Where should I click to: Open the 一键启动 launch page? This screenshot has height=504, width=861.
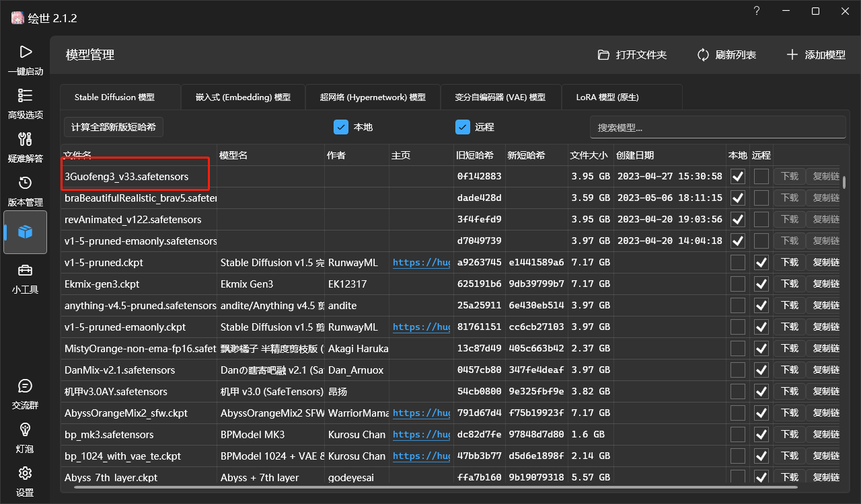[25, 60]
